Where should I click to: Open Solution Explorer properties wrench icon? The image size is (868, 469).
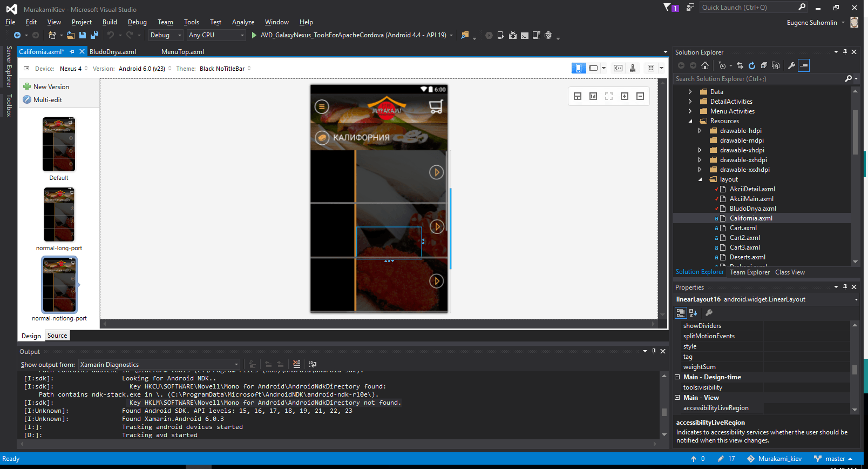coord(791,65)
